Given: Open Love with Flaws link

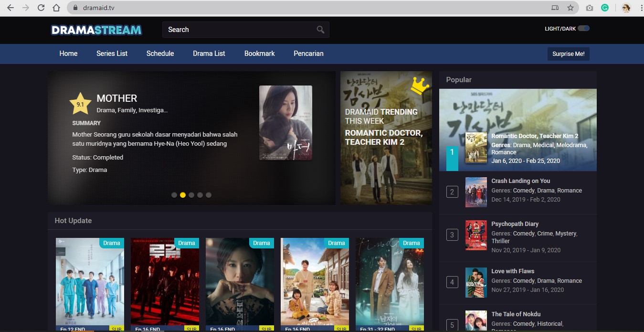Looking at the screenshot, I should click(x=513, y=271).
